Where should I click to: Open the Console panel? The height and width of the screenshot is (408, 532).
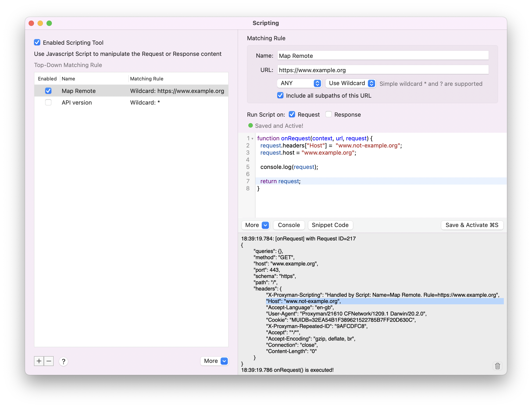(x=289, y=225)
